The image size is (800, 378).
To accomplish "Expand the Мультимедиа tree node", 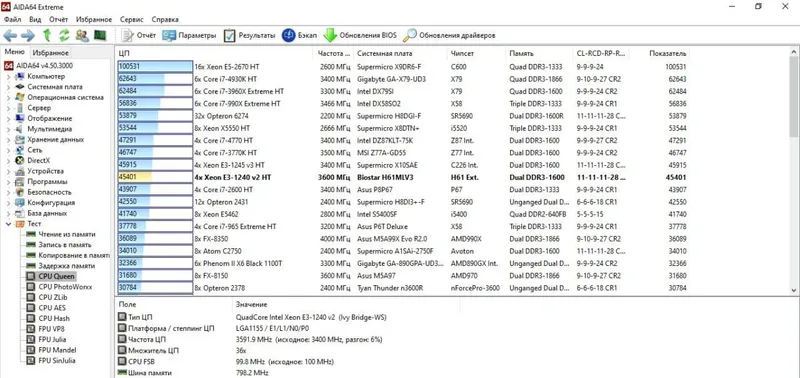I will point(8,129).
